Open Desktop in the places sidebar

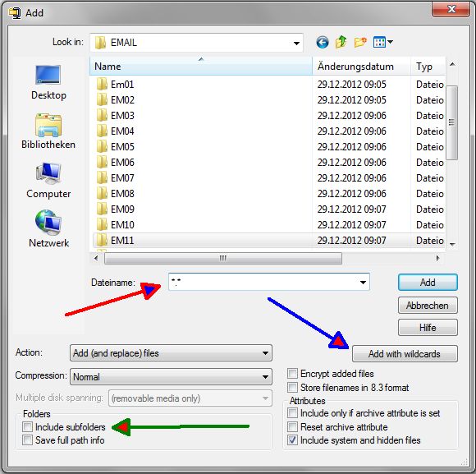[48, 82]
